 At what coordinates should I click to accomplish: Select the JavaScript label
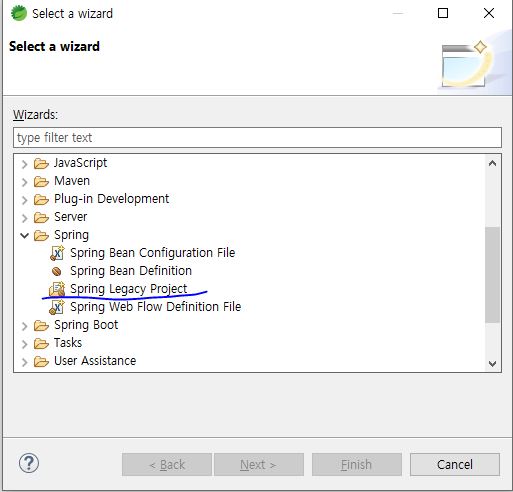[x=81, y=163]
